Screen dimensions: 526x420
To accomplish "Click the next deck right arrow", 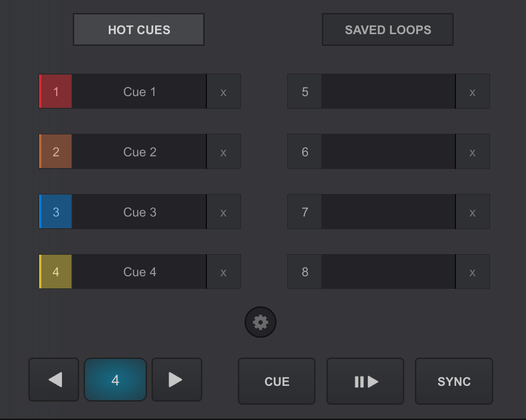I will pos(177,380).
